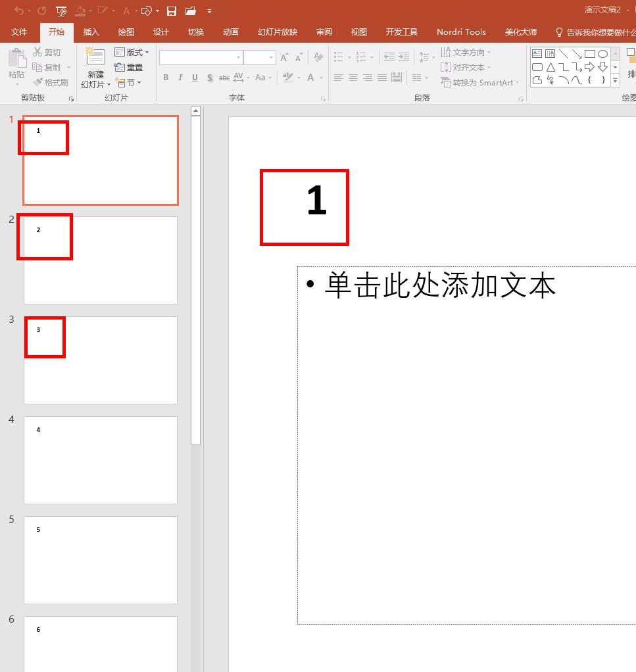Image resolution: width=636 pixels, height=672 pixels.
Task: Toggle bold formatting
Action: (166, 78)
